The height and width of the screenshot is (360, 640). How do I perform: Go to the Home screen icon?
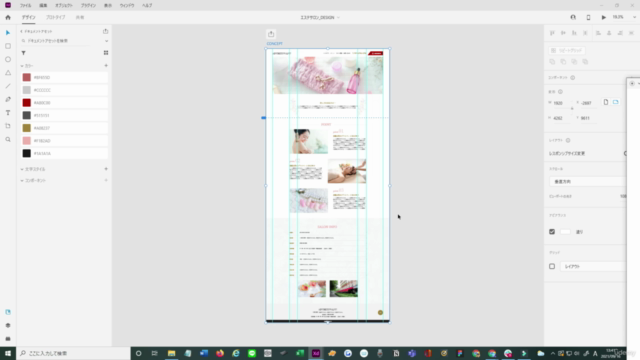pyautogui.click(x=8, y=18)
